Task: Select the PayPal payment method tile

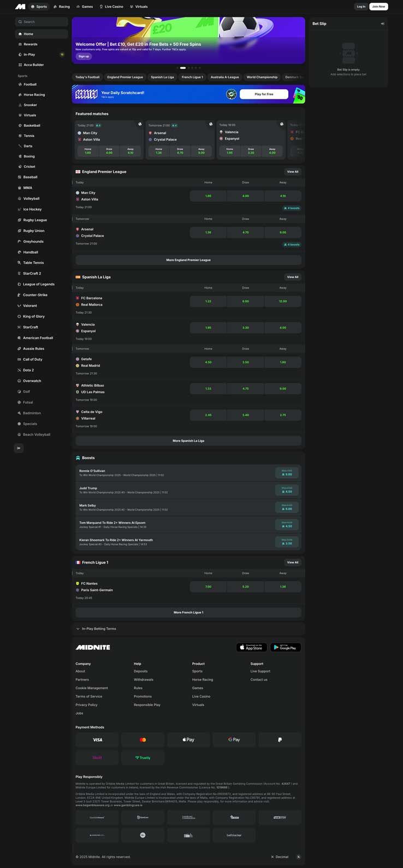Action: [x=280, y=740]
